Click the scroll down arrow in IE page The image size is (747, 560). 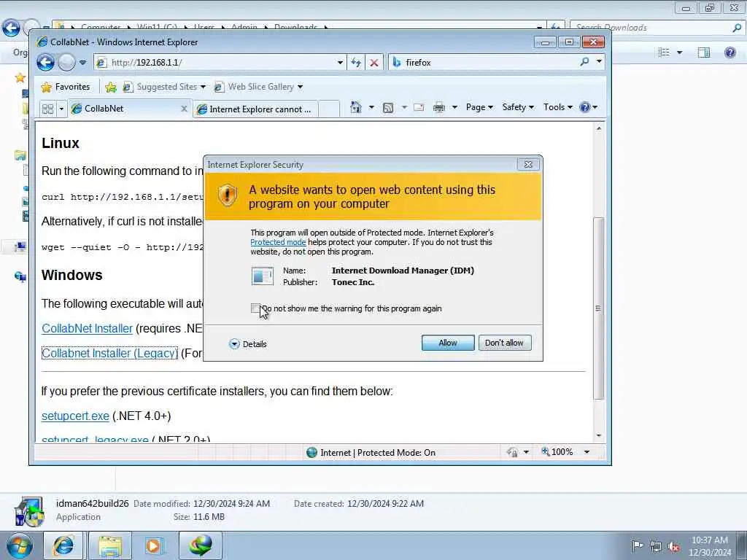[x=598, y=436]
